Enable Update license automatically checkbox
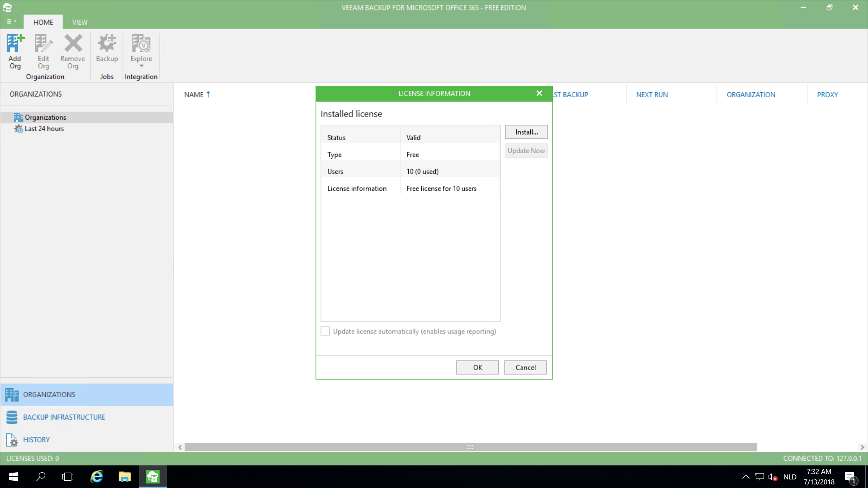The image size is (868, 488). tap(325, 331)
